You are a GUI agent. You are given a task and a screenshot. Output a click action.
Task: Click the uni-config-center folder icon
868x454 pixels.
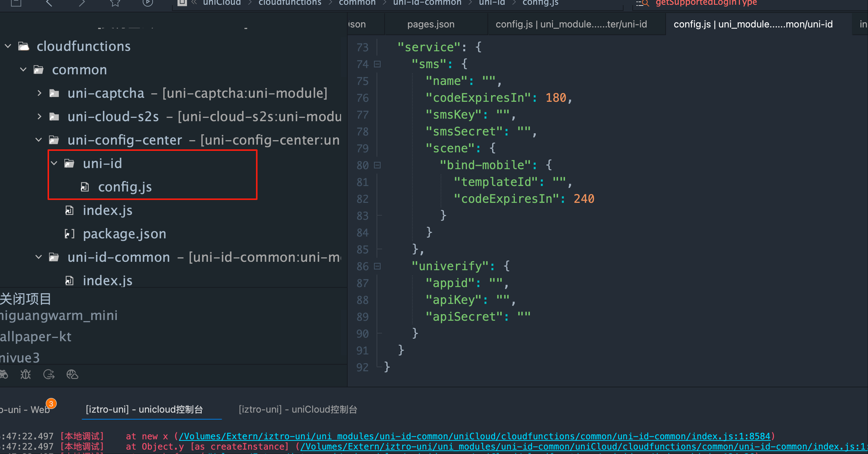(54, 140)
